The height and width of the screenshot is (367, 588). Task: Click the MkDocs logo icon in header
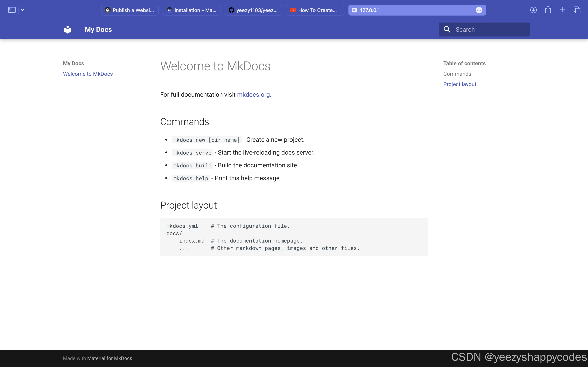click(x=67, y=30)
